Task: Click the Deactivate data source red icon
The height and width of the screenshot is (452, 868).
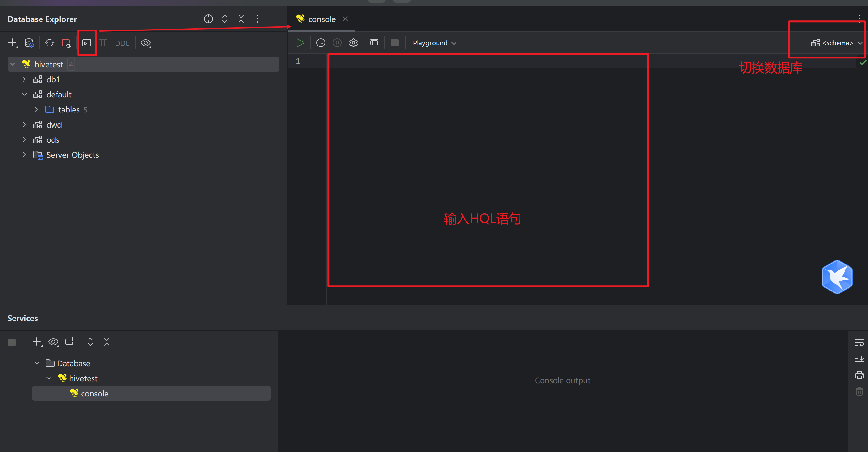Action: coord(66,43)
